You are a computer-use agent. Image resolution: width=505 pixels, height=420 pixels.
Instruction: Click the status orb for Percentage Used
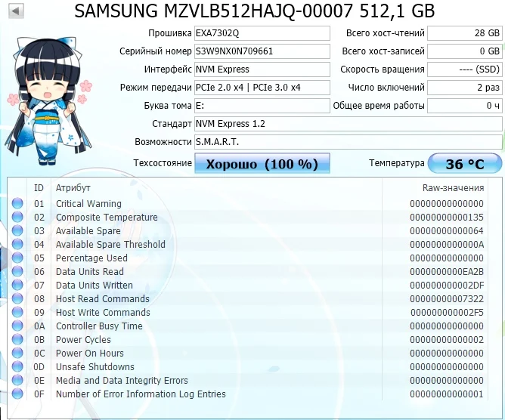click(x=17, y=258)
